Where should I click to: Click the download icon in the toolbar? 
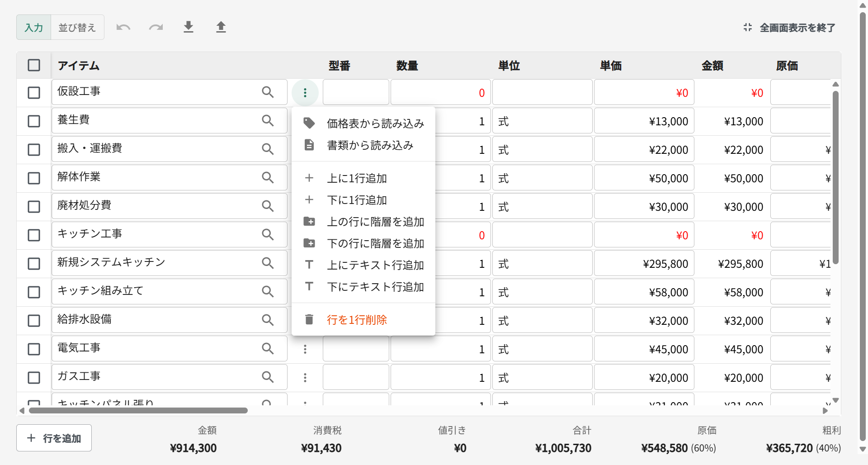pyautogui.click(x=189, y=27)
